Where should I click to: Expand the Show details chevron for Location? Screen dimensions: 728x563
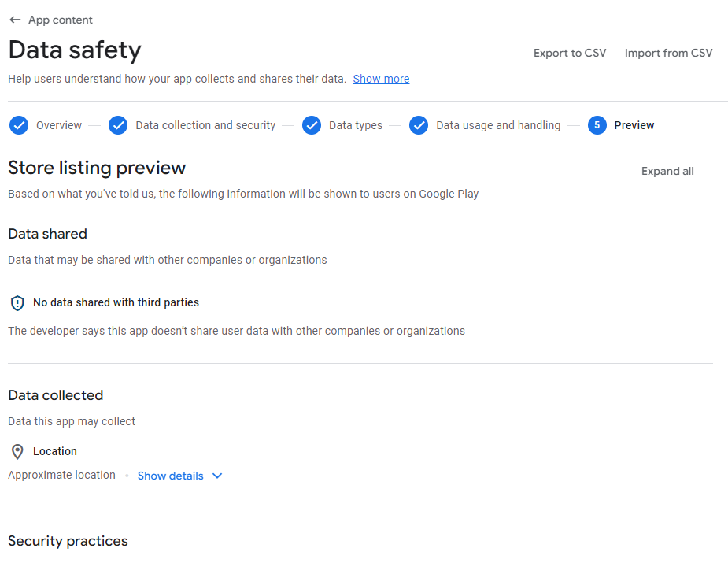tap(217, 476)
